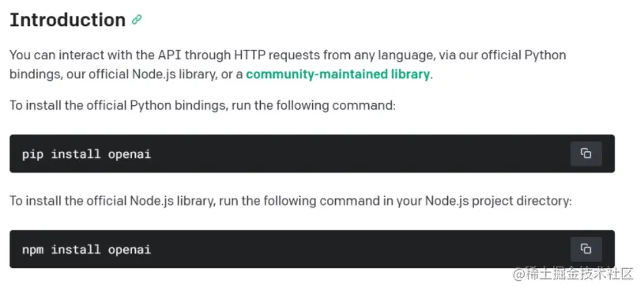
Task: Click the sentence about installing Python bindings
Action: pyautogui.click(x=202, y=106)
